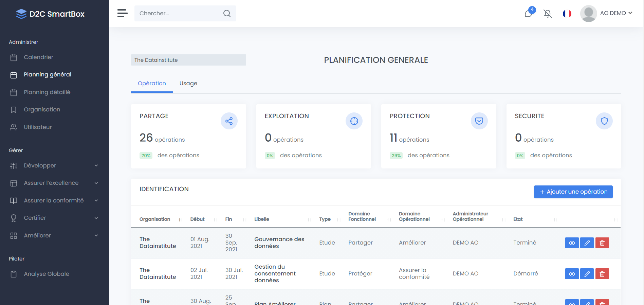Viewport: 644px width, 305px height.
Task: Open the chat messages notification icon
Action: point(529,13)
